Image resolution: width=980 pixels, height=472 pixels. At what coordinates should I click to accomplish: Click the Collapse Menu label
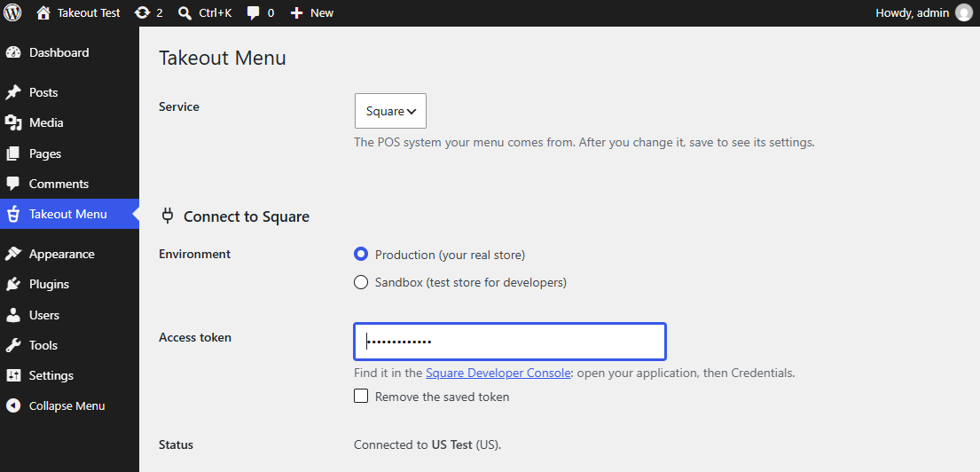tap(67, 405)
